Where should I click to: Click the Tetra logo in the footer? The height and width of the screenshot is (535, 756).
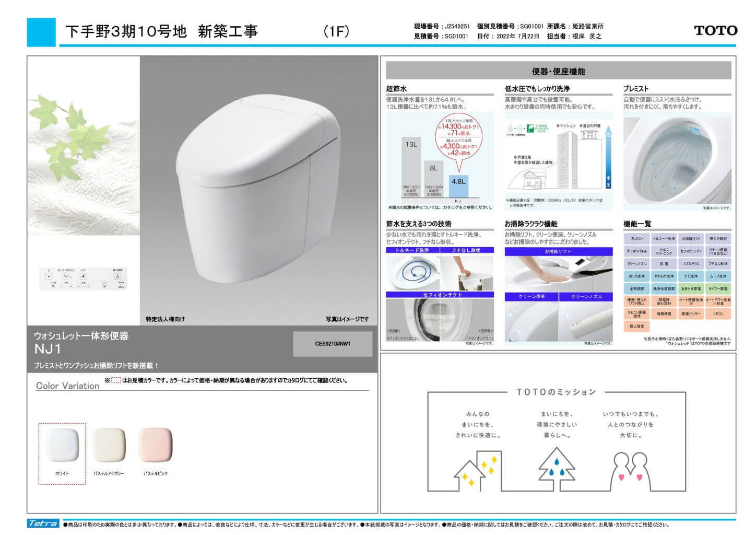click(x=43, y=524)
